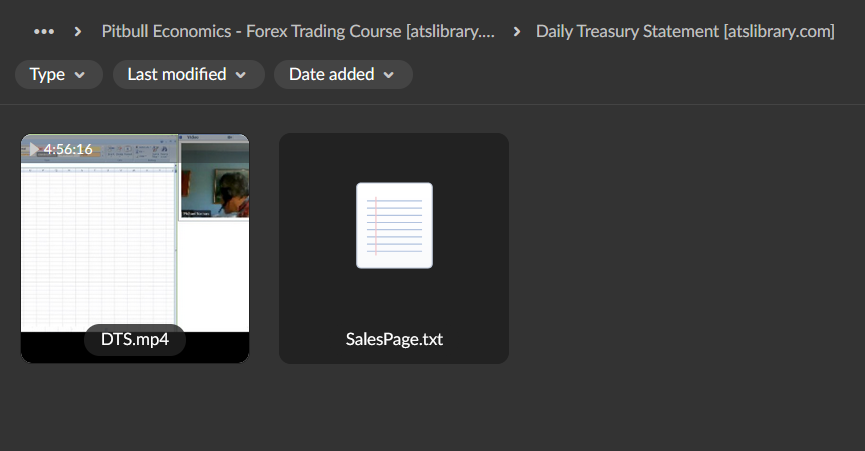Click the ellipsis breadcrumb overflow icon
The image size is (865, 451).
point(44,31)
